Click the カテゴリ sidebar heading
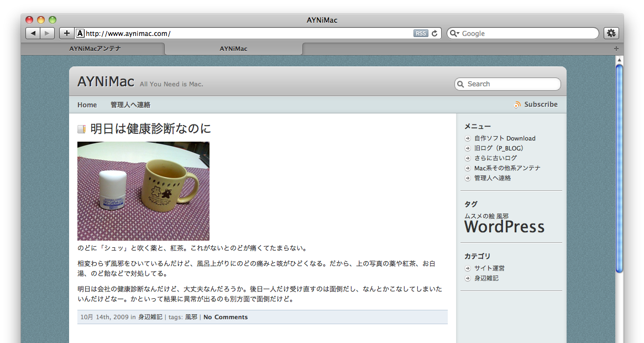Viewport: 644px width, 343px height. [x=477, y=256]
